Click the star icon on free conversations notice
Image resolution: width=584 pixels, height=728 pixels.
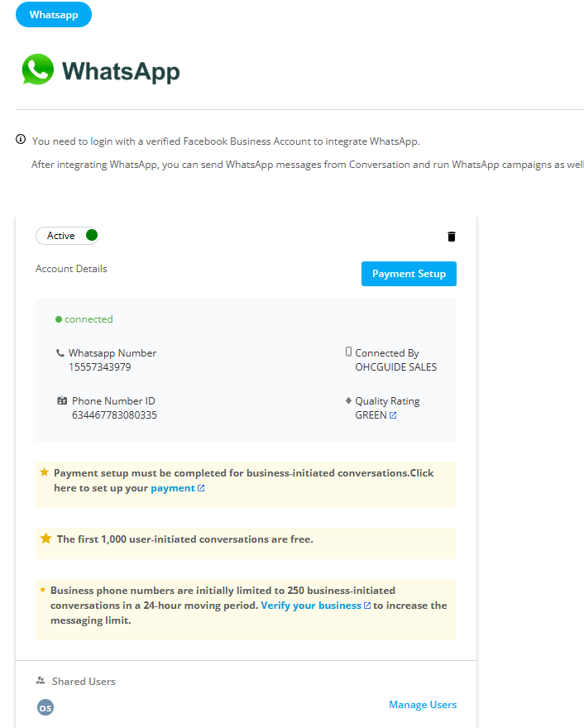click(46, 539)
